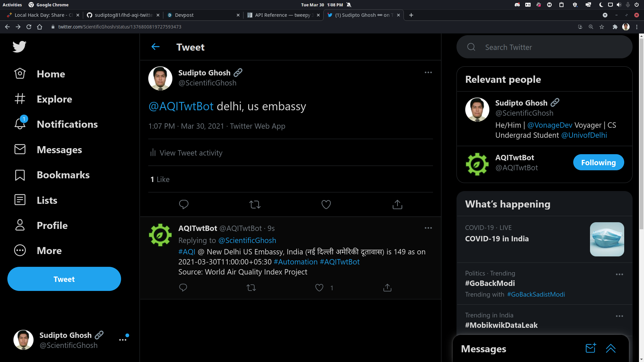Click the Twitter bird logo

click(19, 47)
